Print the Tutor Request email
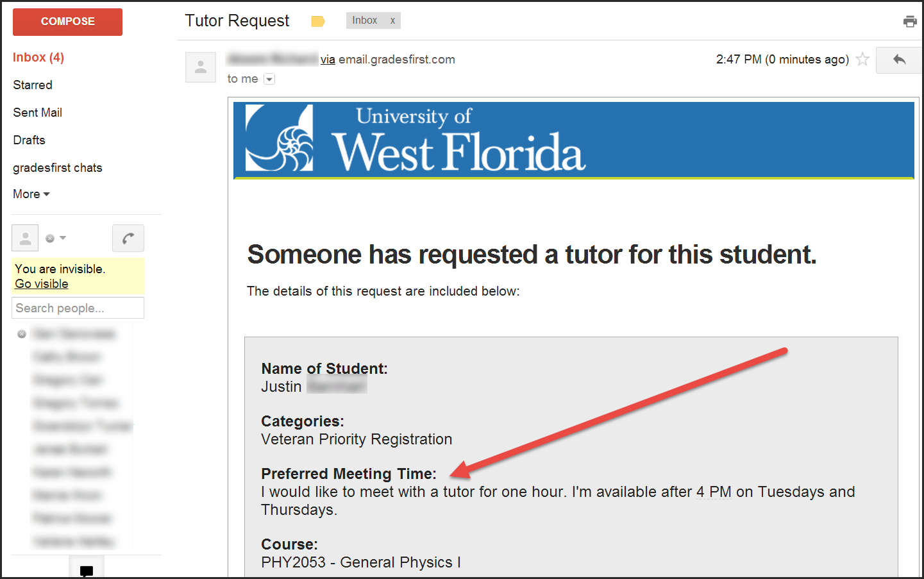The width and height of the screenshot is (924, 579). (910, 21)
